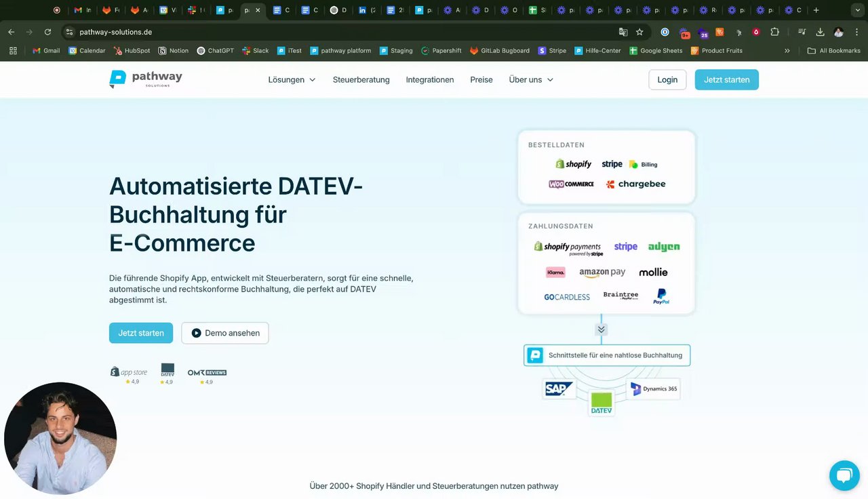Open the tab search chevron in Chrome
868x499 pixels.
click(856, 10)
